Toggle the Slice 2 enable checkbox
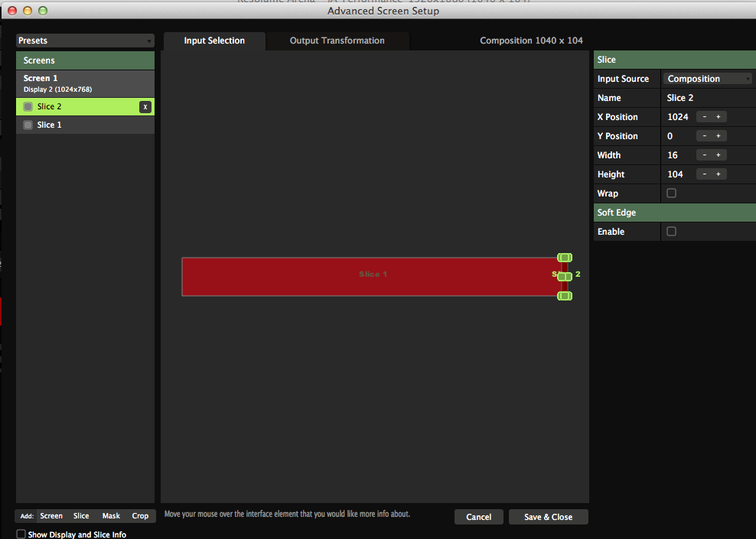 [28, 107]
